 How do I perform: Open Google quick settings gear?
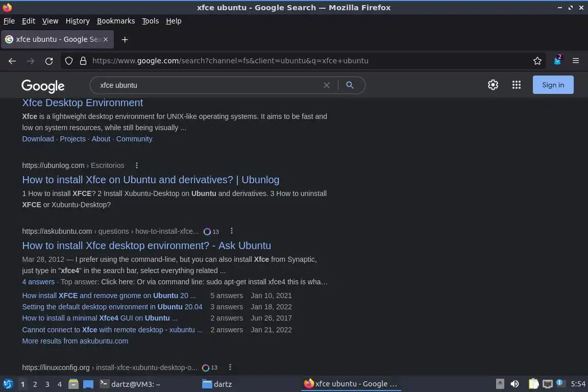[493, 85]
